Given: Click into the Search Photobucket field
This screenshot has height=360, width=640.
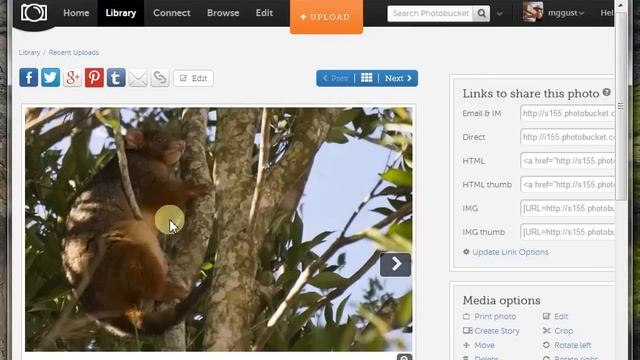Looking at the screenshot, I should click(430, 13).
